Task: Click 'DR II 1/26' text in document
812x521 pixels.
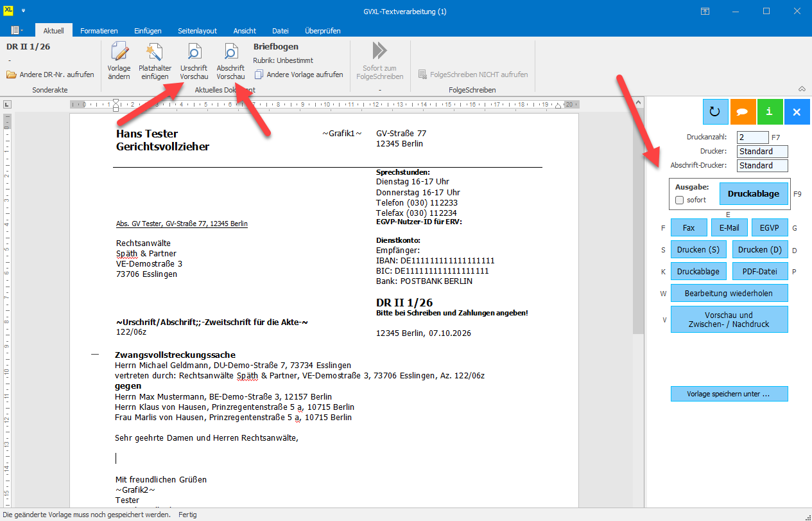Action: tap(404, 303)
